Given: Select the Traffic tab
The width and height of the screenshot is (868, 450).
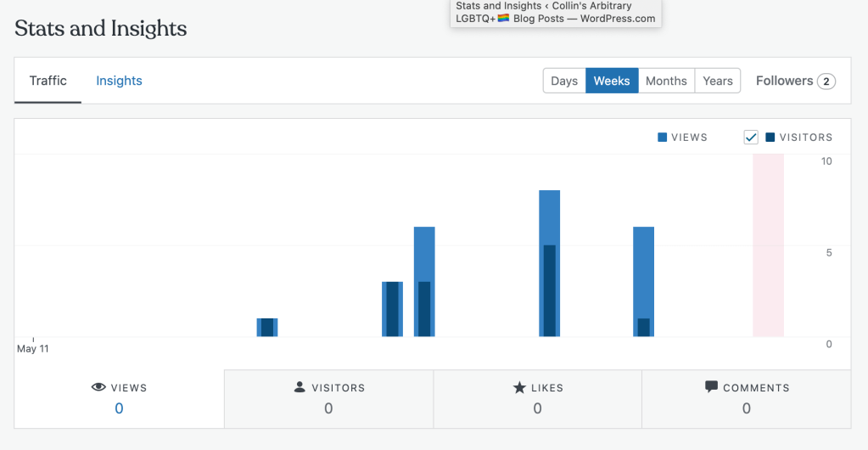Looking at the screenshot, I should click(x=48, y=81).
